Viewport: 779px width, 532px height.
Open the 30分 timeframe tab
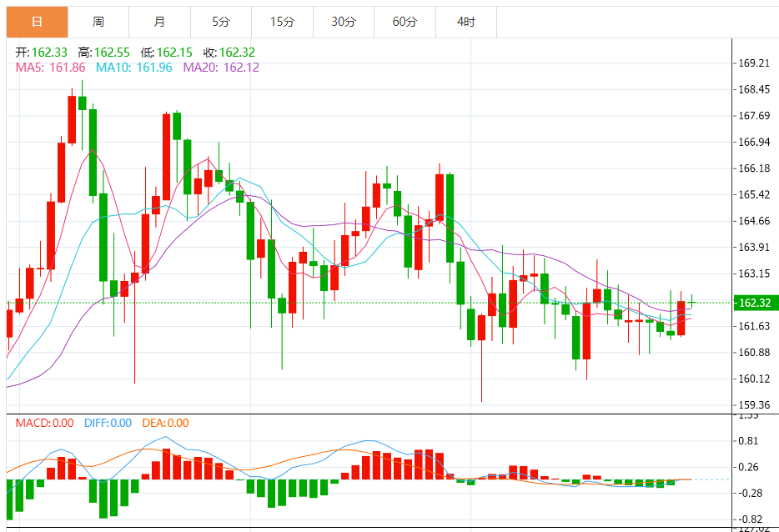(x=344, y=22)
